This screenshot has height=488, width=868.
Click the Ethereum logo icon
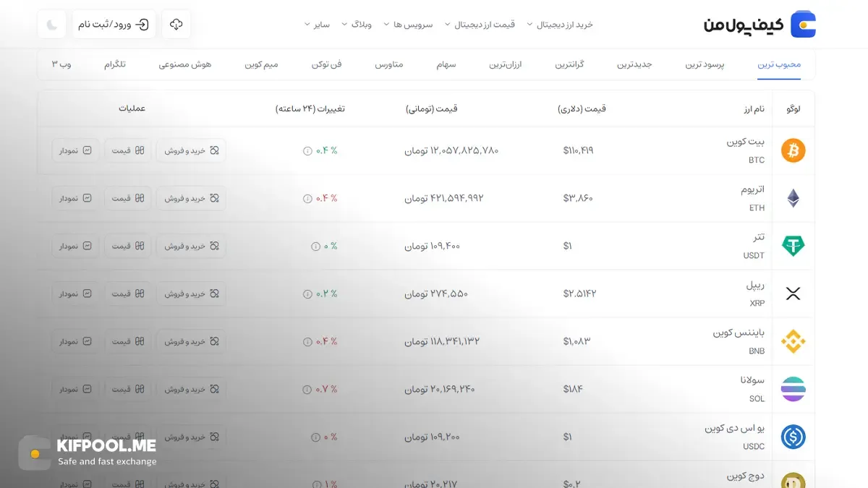click(793, 198)
